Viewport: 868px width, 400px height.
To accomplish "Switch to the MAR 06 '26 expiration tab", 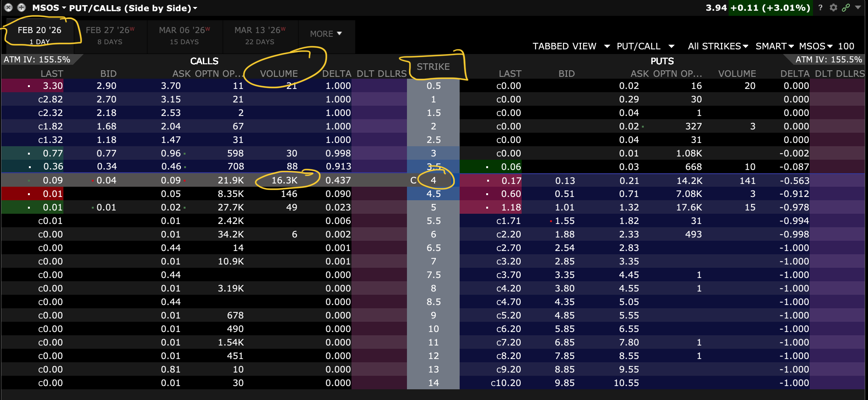I will (184, 35).
